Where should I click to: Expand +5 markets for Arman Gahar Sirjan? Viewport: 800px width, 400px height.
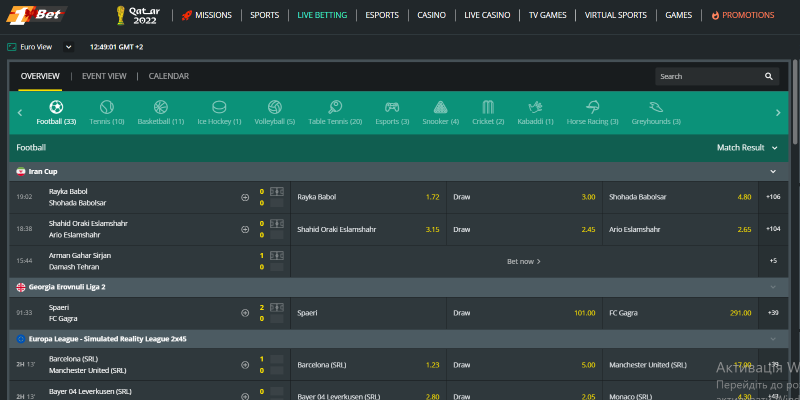pyautogui.click(x=773, y=261)
